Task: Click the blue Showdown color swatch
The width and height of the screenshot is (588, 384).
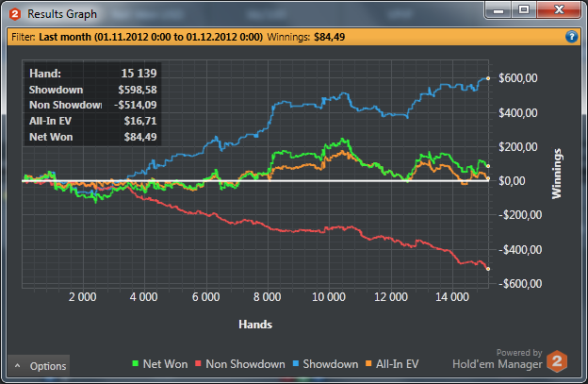Action: point(296,363)
